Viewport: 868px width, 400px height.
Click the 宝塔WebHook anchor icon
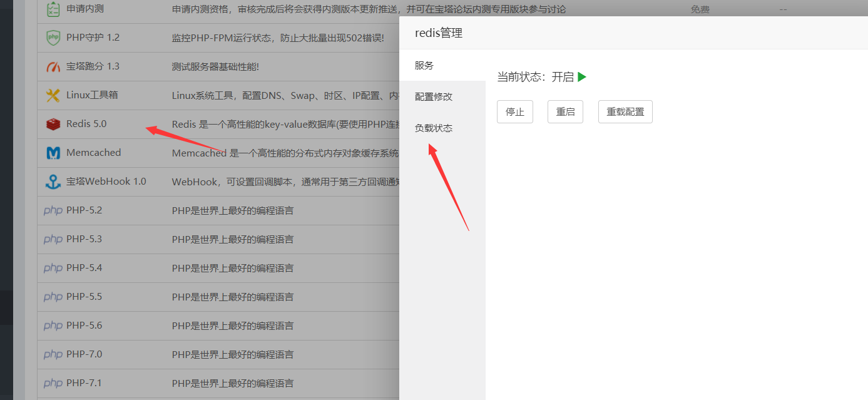[53, 182]
